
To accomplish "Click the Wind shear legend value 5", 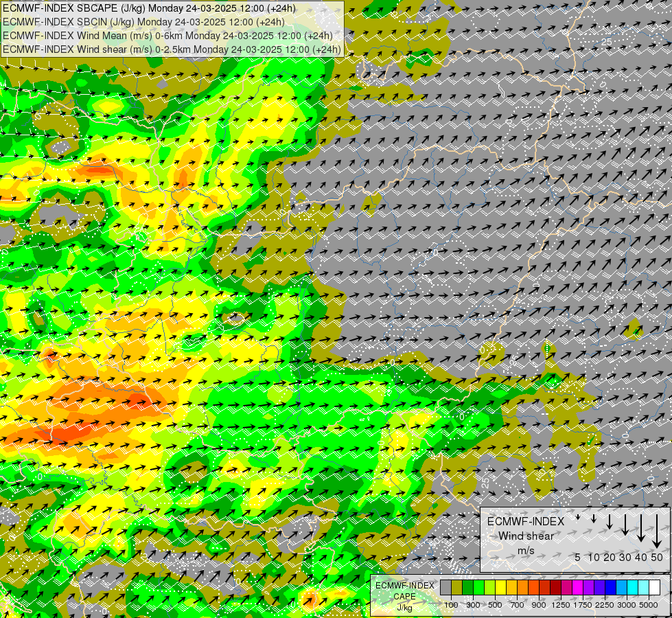I will click(578, 557).
